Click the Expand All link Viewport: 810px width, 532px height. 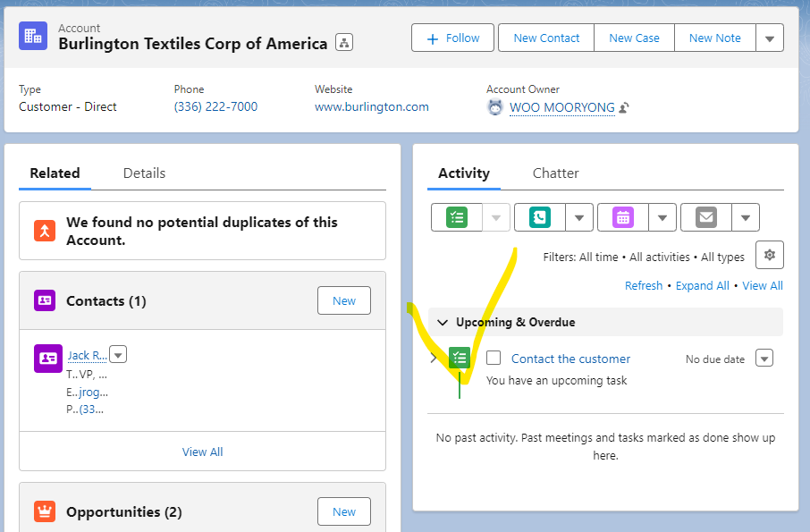tap(703, 285)
